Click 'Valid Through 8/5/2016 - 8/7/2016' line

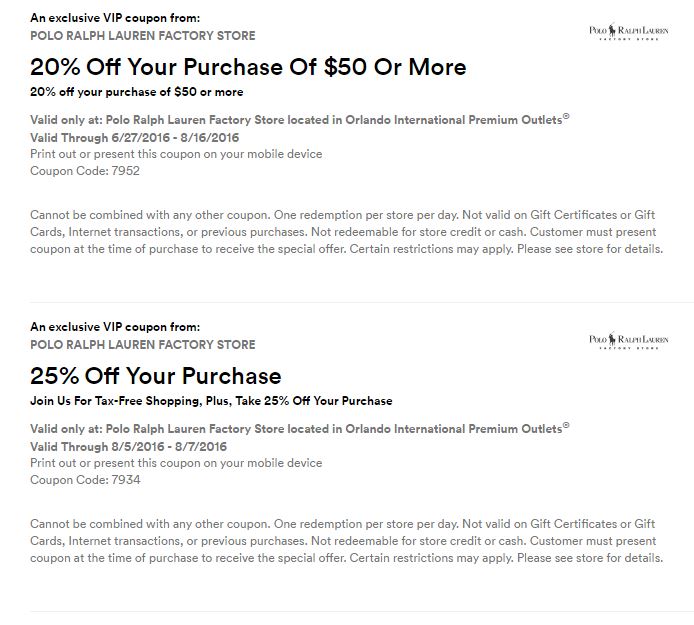[x=128, y=447]
